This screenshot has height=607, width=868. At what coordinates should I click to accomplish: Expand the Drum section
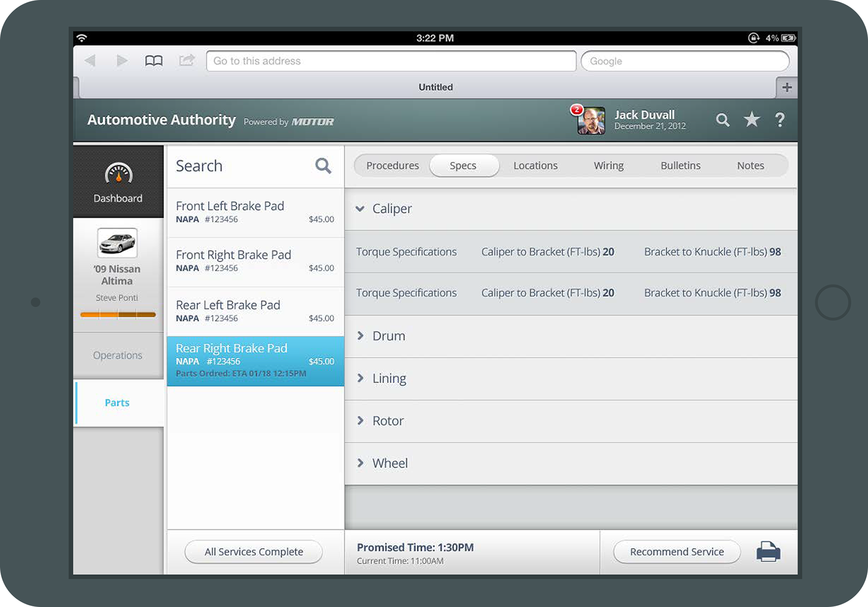[x=360, y=336]
